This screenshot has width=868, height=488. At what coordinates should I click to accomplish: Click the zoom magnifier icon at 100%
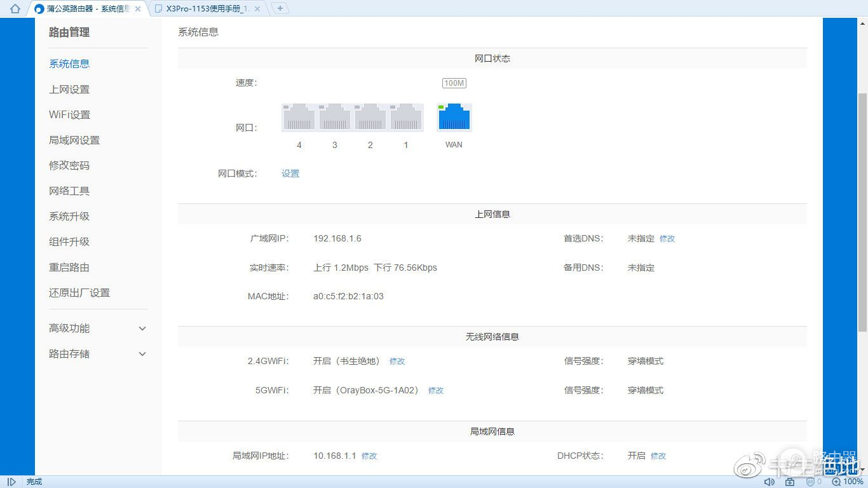click(x=836, y=482)
